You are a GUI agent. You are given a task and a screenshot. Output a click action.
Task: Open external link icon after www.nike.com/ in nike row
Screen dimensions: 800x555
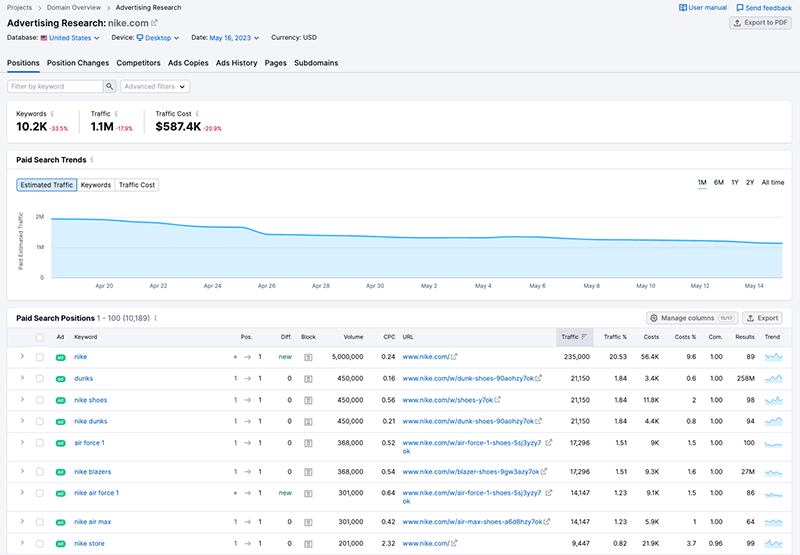pyautogui.click(x=454, y=357)
